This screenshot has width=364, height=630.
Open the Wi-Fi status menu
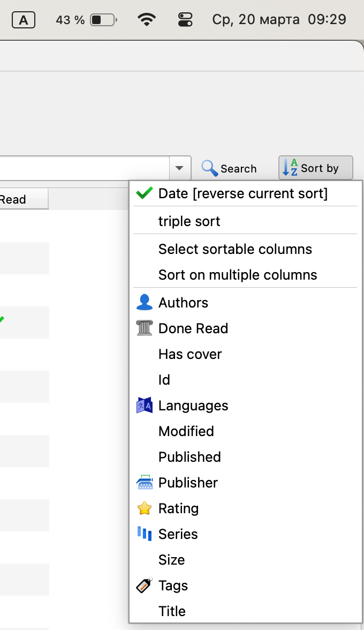tap(146, 20)
